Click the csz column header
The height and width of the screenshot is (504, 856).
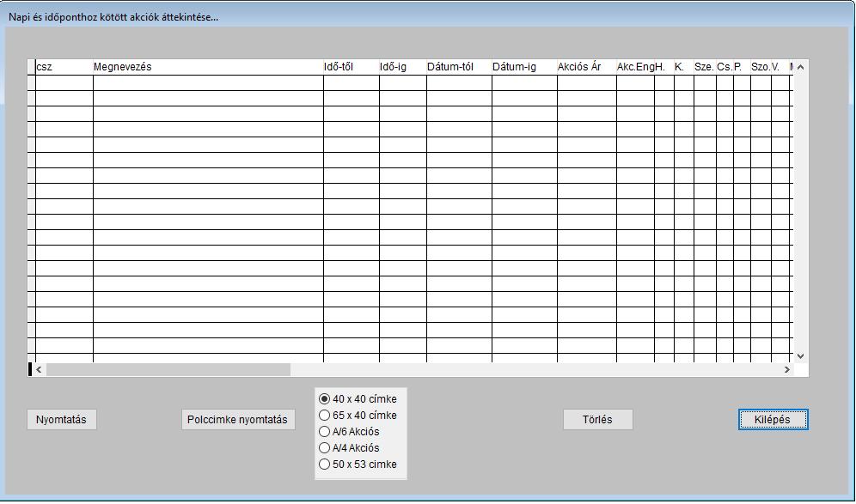[x=64, y=67]
